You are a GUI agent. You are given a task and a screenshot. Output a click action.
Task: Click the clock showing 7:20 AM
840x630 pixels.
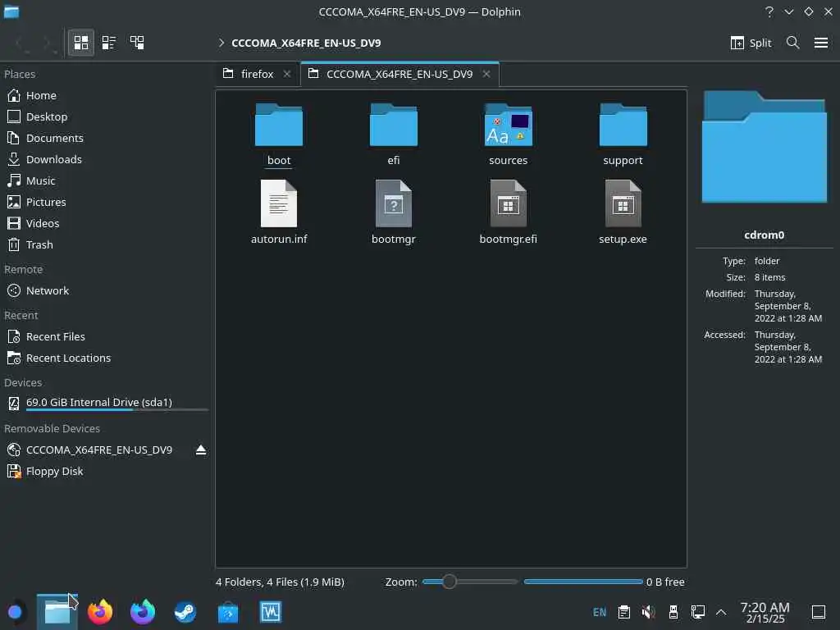pos(765,612)
